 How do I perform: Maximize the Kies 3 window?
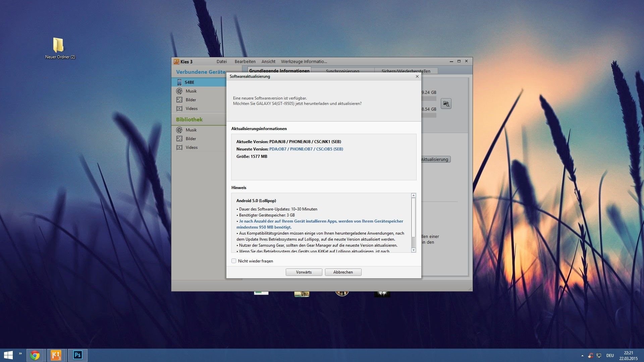459,61
